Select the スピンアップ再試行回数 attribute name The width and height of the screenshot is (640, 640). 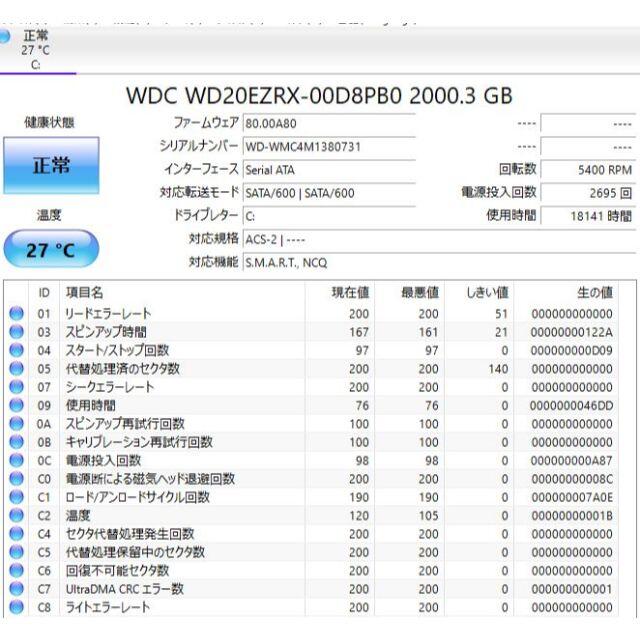125,424
